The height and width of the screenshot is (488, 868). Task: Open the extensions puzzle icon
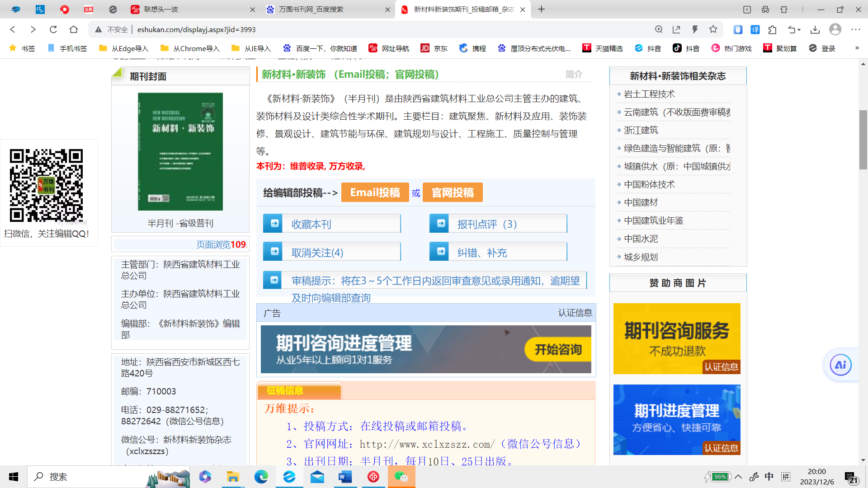pos(773,29)
